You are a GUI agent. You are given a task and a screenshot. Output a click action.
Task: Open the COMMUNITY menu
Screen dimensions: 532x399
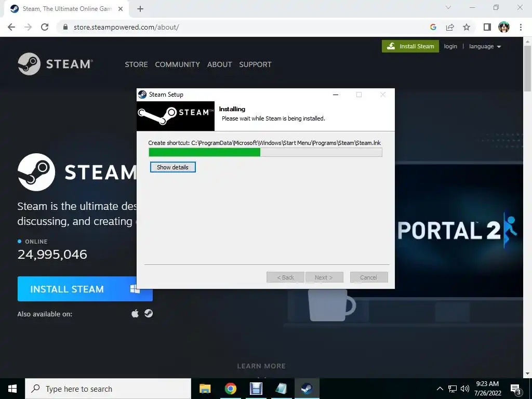pyautogui.click(x=177, y=64)
